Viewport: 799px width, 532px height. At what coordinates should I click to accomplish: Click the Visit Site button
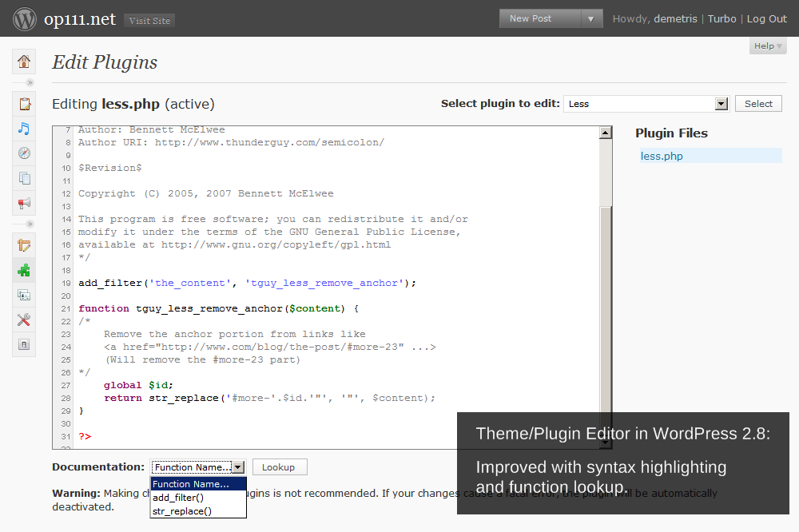149,21
